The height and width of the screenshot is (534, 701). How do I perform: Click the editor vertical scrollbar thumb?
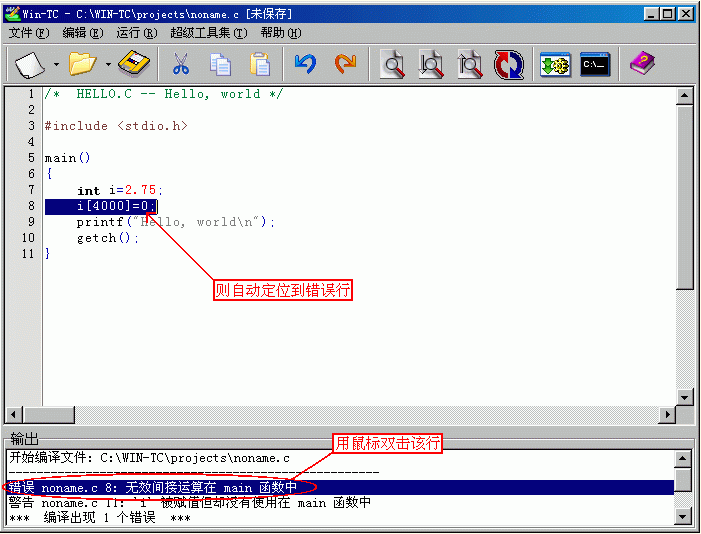click(x=684, y=197)
